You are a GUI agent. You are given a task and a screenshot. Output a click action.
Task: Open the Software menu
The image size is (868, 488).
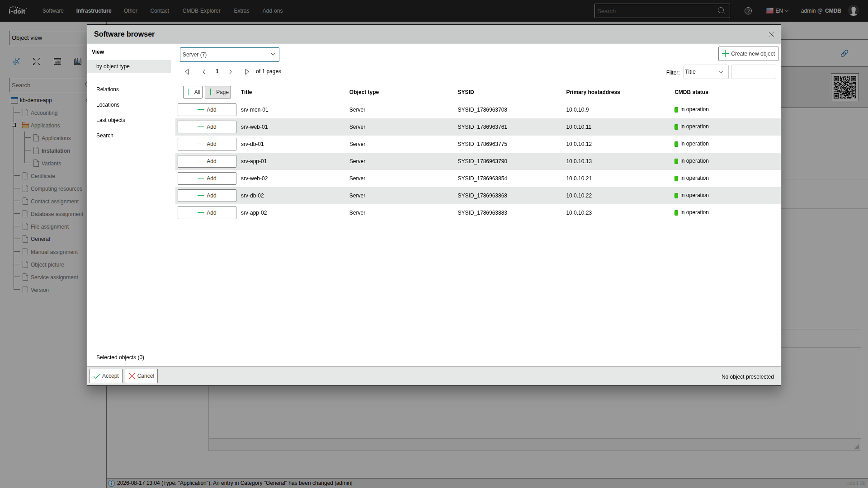click(x=53, y=11)
